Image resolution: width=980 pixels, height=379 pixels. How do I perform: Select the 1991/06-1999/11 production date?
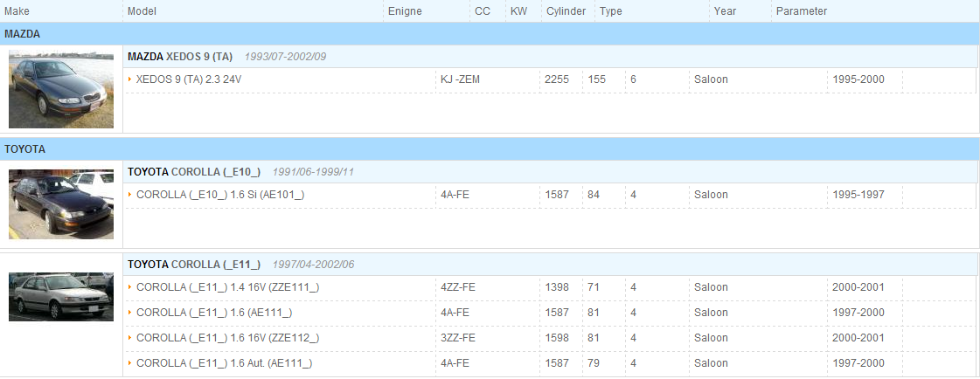(x=313, y=172)
